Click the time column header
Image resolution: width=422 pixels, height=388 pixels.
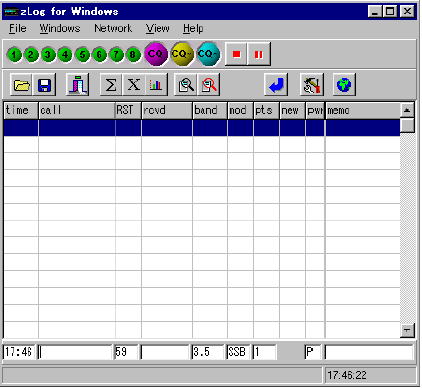[x=21, y=110]
